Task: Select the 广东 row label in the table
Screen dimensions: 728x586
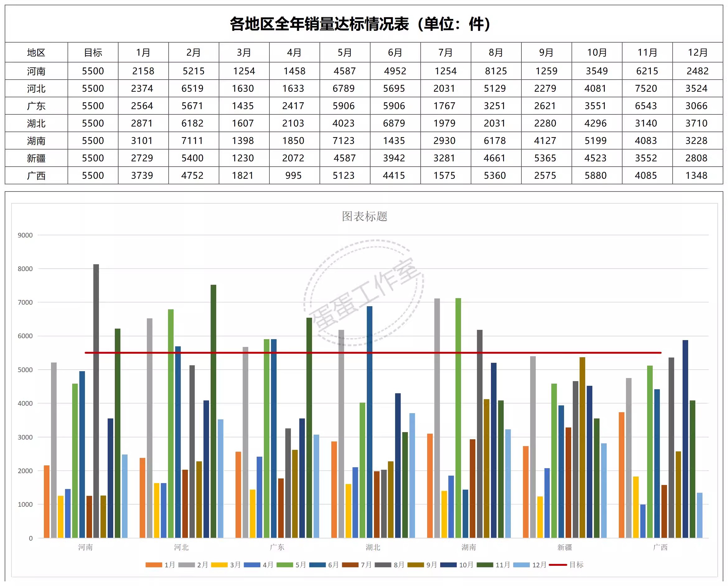Action: [x=36, y=106]
